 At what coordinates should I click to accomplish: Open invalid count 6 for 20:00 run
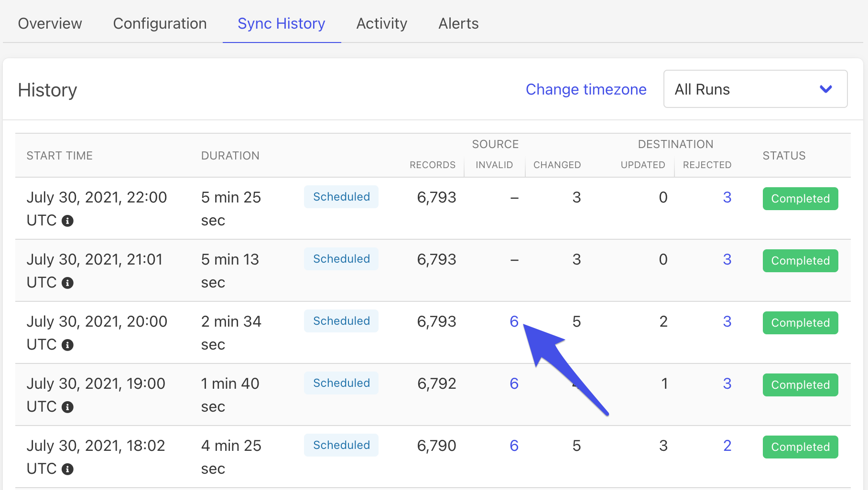514,321
